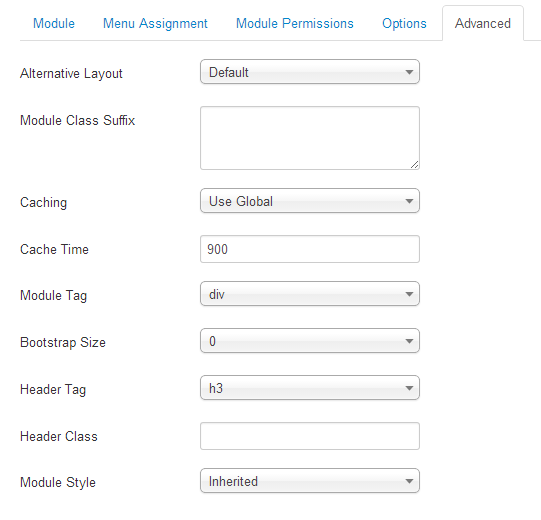This screenshot has width=541, height=520.
Task: Click the arrow on Alternative Layout select
Action: (x=409, y=72)
